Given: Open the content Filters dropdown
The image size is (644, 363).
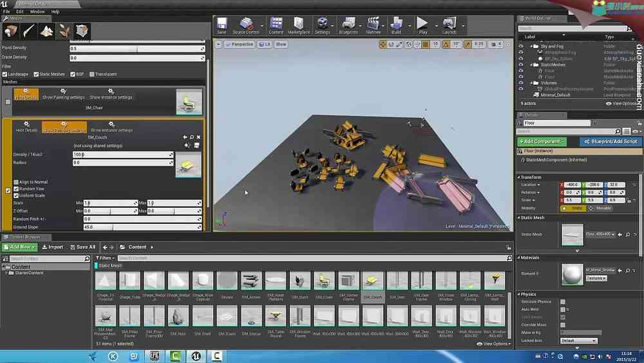Looking at the screenshot, I should pyautogui.click(x=105, y=258).
